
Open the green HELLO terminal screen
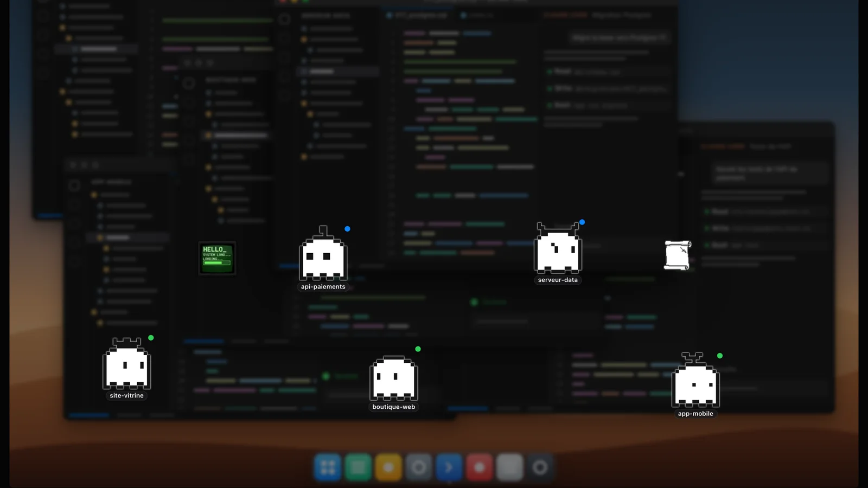point(217,258)
